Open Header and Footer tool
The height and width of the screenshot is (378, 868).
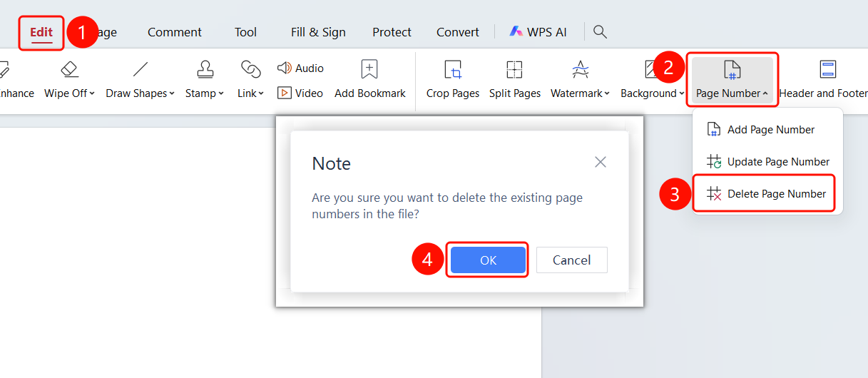click(x=824, y=80)
